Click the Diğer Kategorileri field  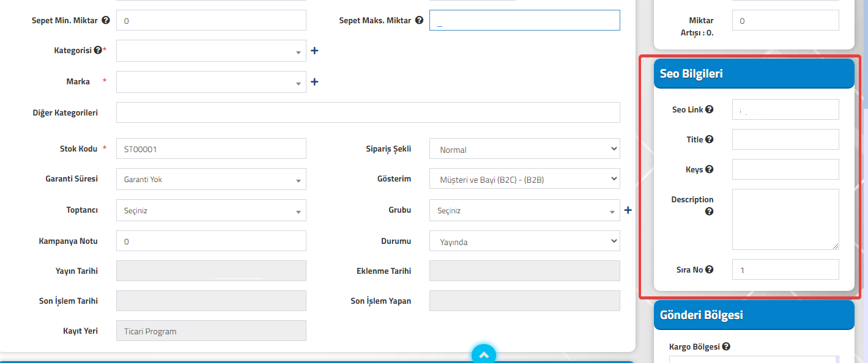click(368, 112)
